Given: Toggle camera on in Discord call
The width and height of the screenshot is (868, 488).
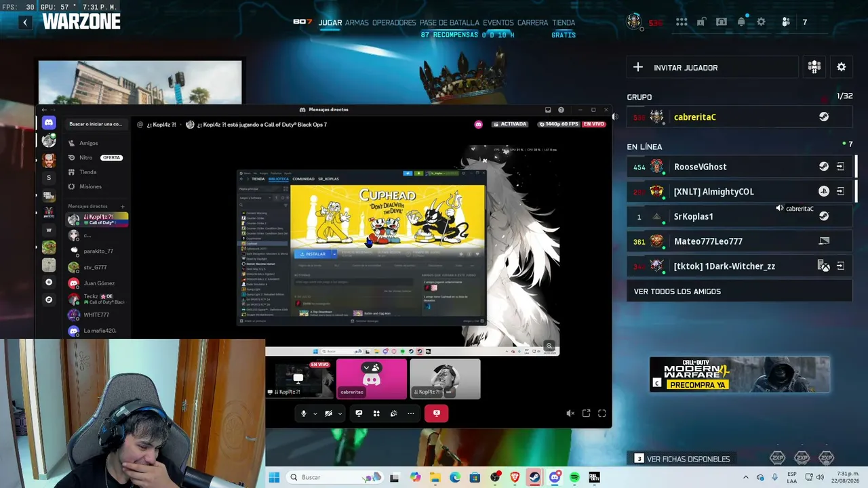Looking at the screenshot, I should point(329,413).
